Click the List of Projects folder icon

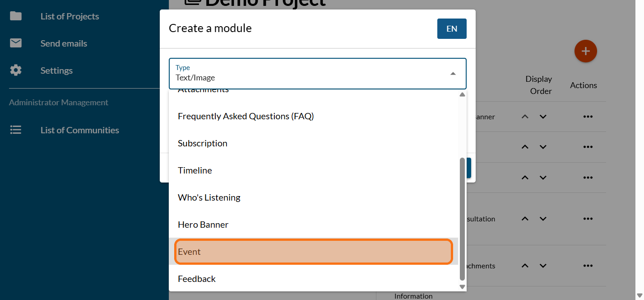point(16,16)
